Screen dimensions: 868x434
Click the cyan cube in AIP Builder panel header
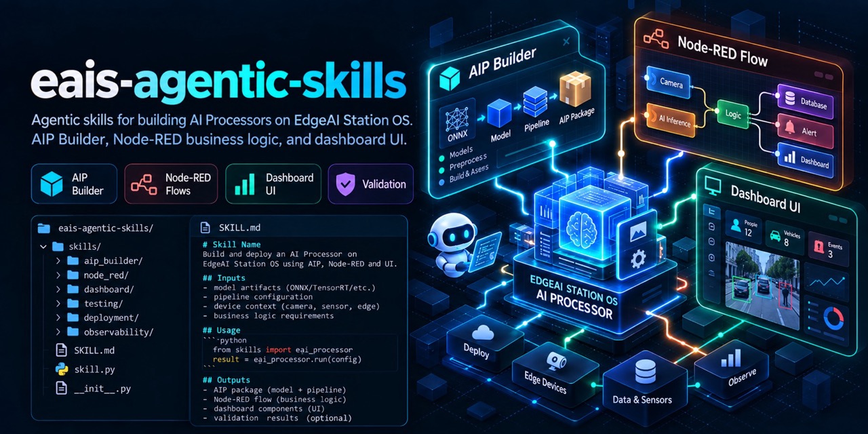click(x=449, y=78)
